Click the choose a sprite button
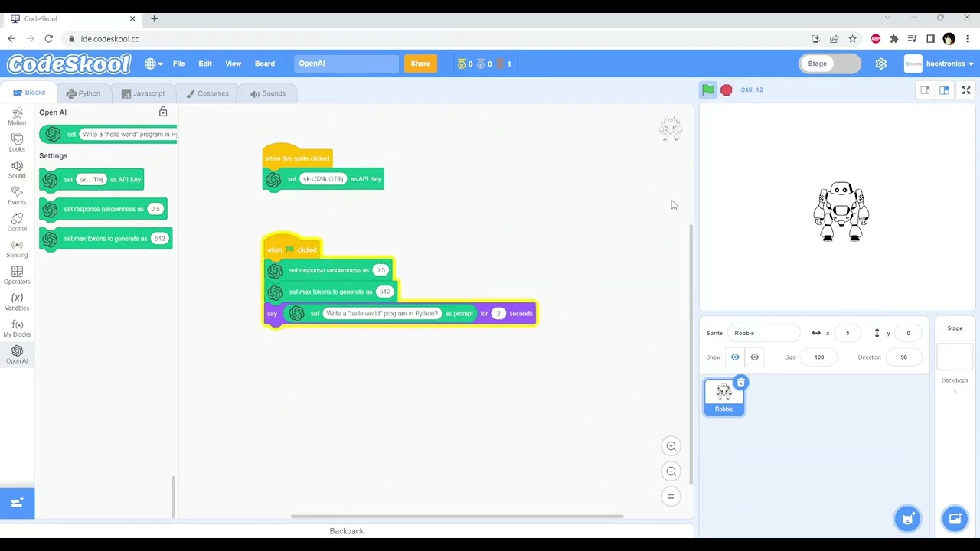 point(907,519)
